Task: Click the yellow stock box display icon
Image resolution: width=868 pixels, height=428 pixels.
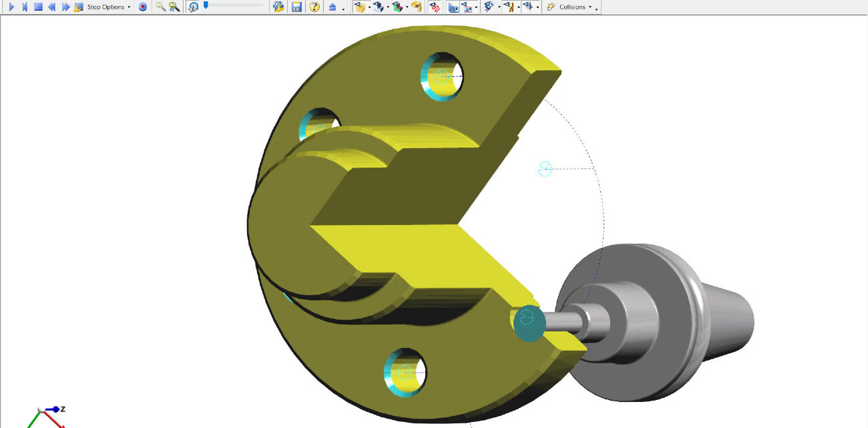Action: (359, 7)
